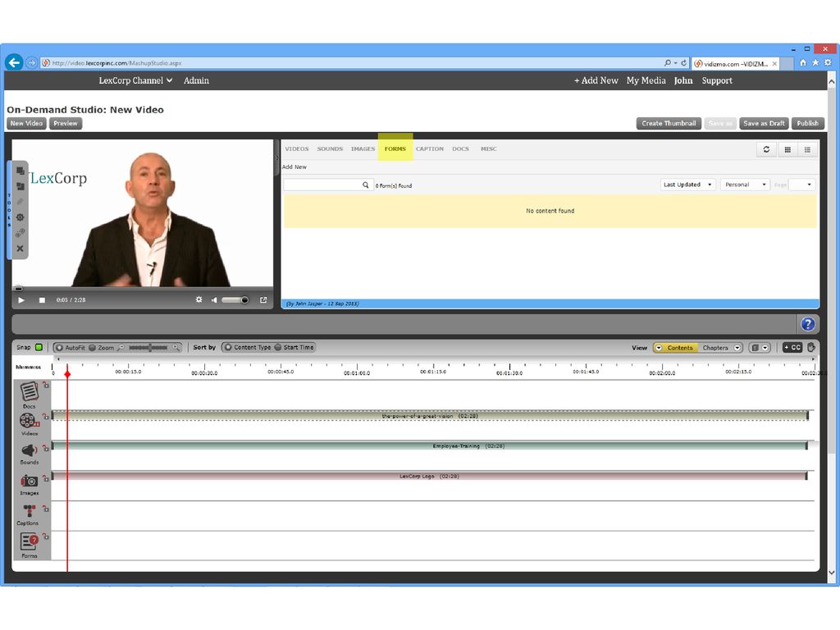Click the form search input field
Screen dimensions: 840x630
click(x=322, y=185)
